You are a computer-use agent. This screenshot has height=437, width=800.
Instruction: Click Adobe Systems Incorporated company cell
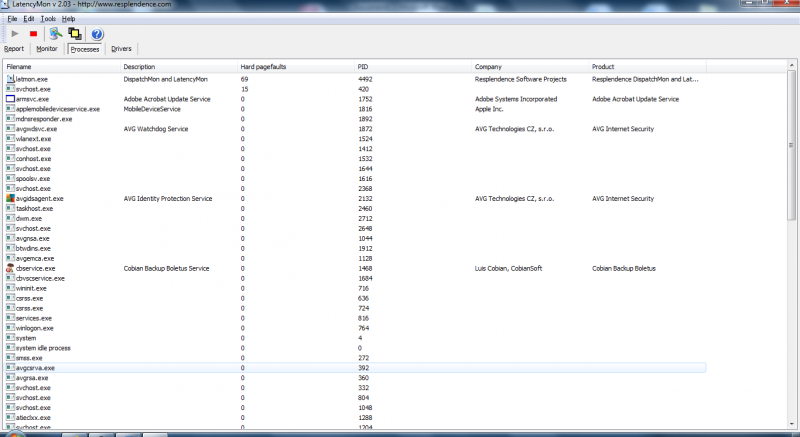(x=516, y=99)
